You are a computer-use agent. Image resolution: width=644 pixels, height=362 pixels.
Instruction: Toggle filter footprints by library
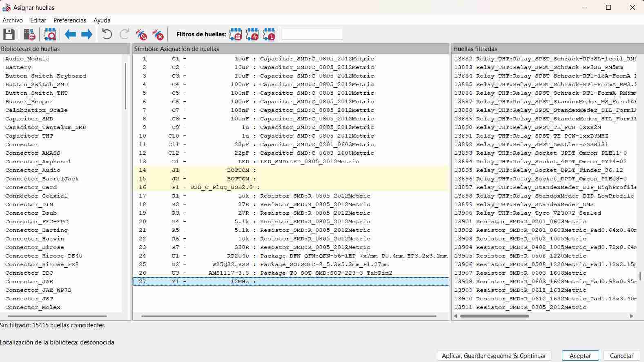[x=269, y=34]
